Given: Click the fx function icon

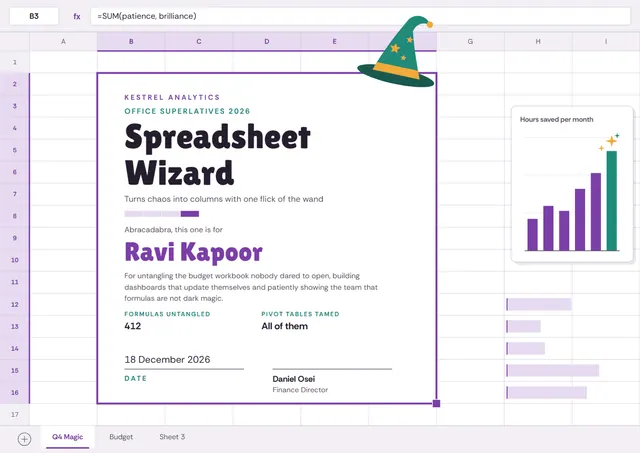Looking at the screenshot, I should 77,16.
